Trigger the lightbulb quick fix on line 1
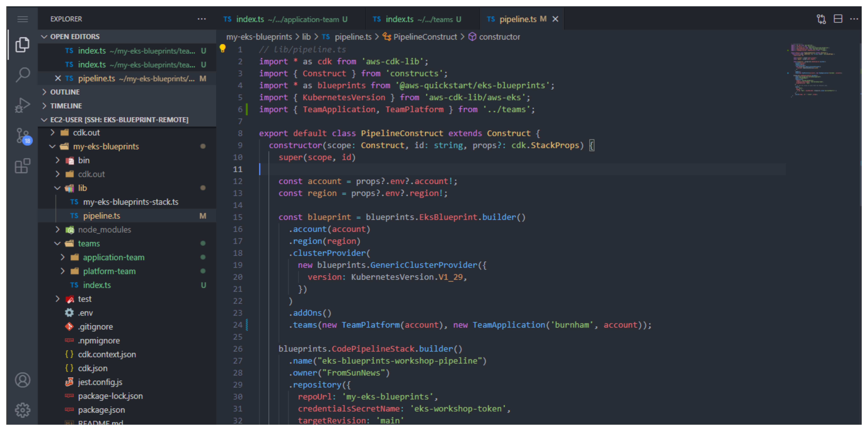Image resolution: width=868 pixels, height=431 pixels. pos(223,49)
